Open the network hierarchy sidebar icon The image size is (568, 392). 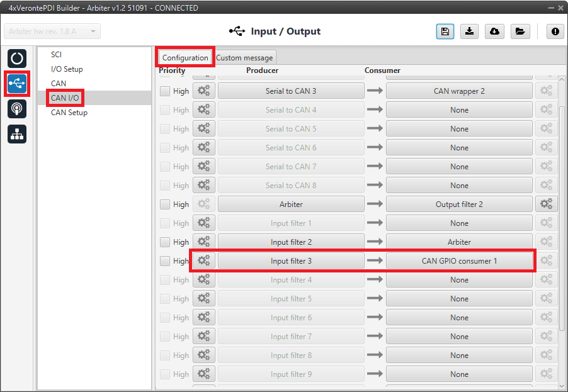[x=16, y=134]
